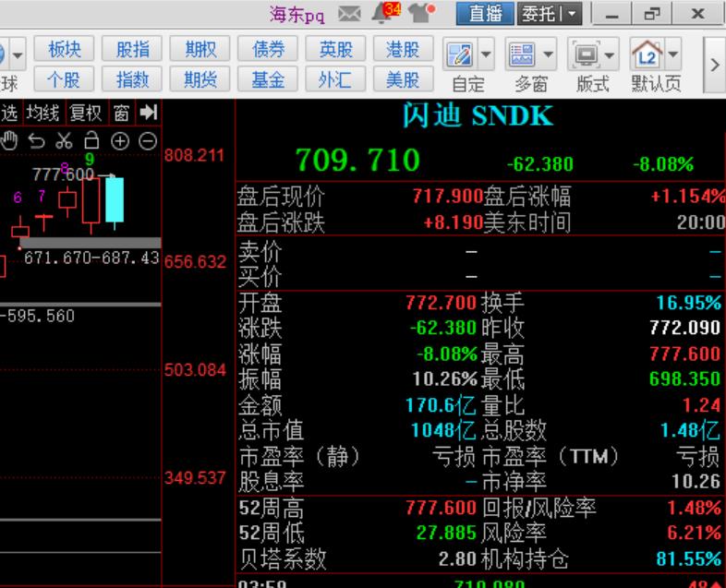This screenshot has width=726, height=588.
Task: Click the collapse-right arrow icon in chart tabs
Action: click(148, 113)
